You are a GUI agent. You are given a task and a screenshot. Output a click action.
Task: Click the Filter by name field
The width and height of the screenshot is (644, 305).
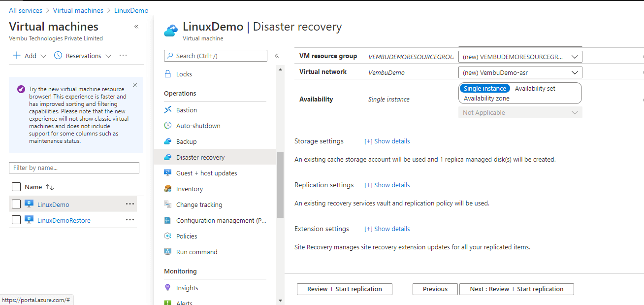[x=74, y=168]
